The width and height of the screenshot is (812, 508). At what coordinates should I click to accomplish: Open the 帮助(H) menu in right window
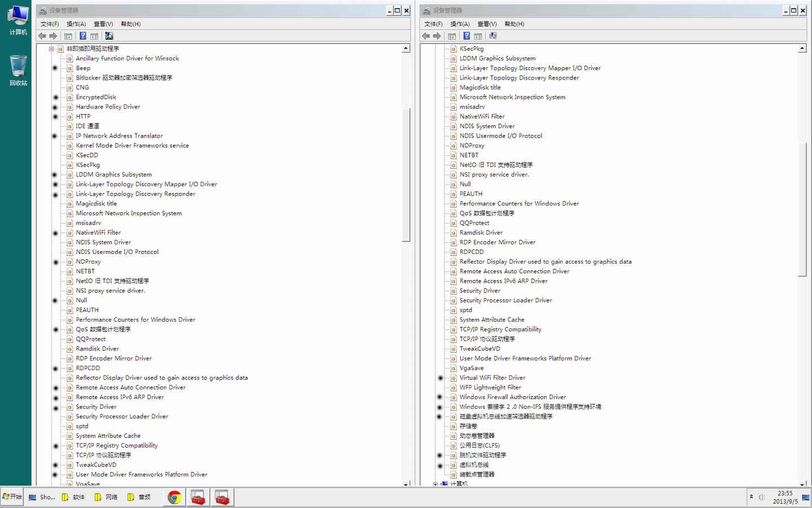515,24
